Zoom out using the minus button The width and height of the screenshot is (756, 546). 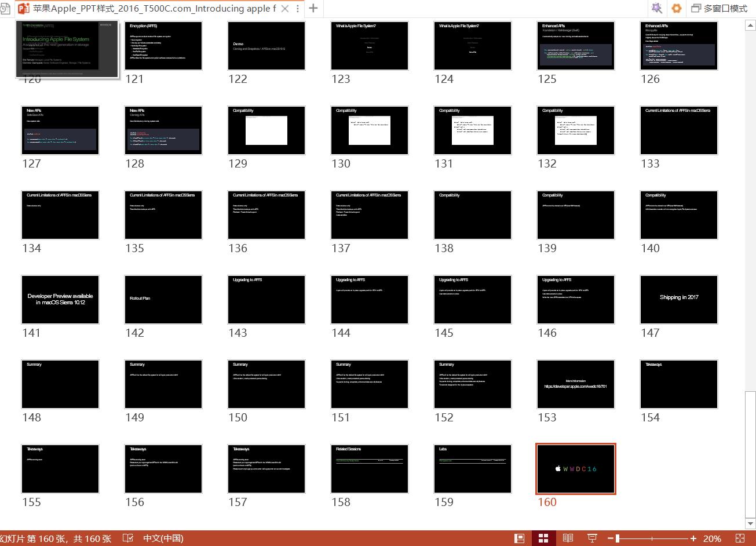click(x=611, y=538)
